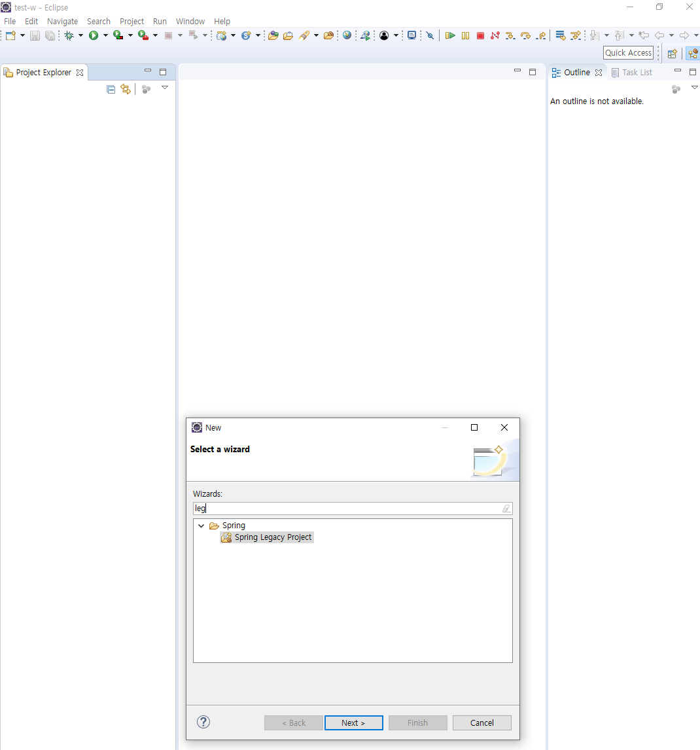This screenshot has width=700, height=750.
Task: Click the person profile circle icon
Action: (x=384, y=35)
